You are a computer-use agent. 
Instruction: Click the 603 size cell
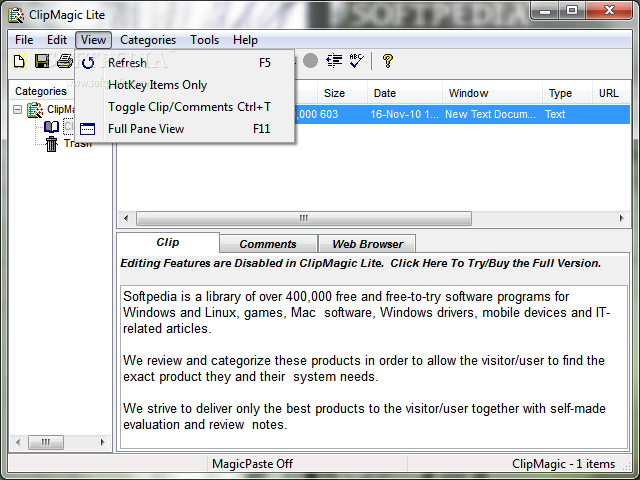(x=329, y=114)
